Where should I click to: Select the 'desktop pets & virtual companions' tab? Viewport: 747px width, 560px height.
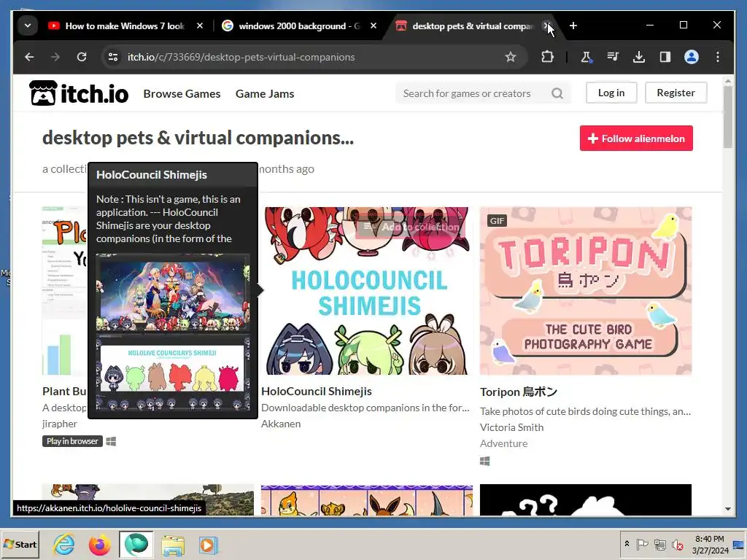tap(473, 26)
